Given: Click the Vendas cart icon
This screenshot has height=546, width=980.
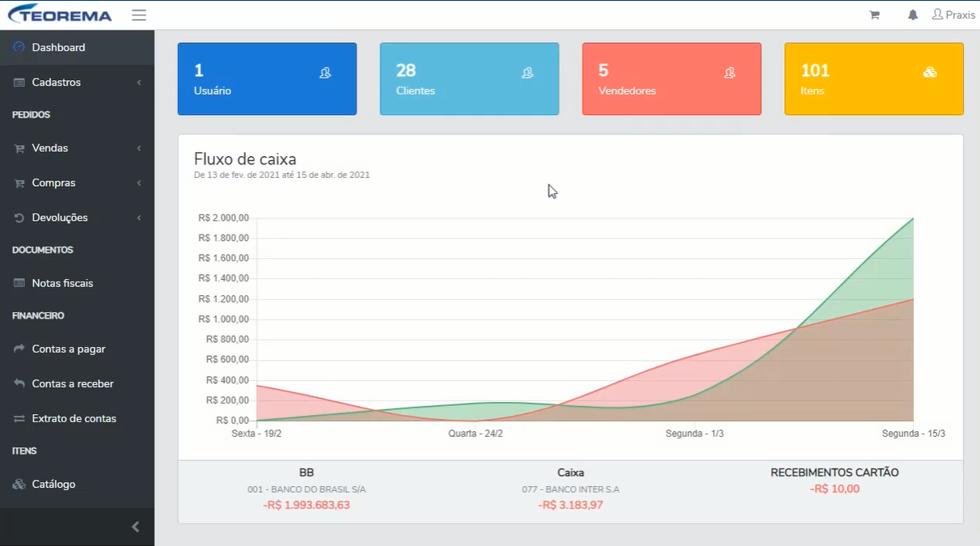Looking at the screenshot, I should point(19,149).
